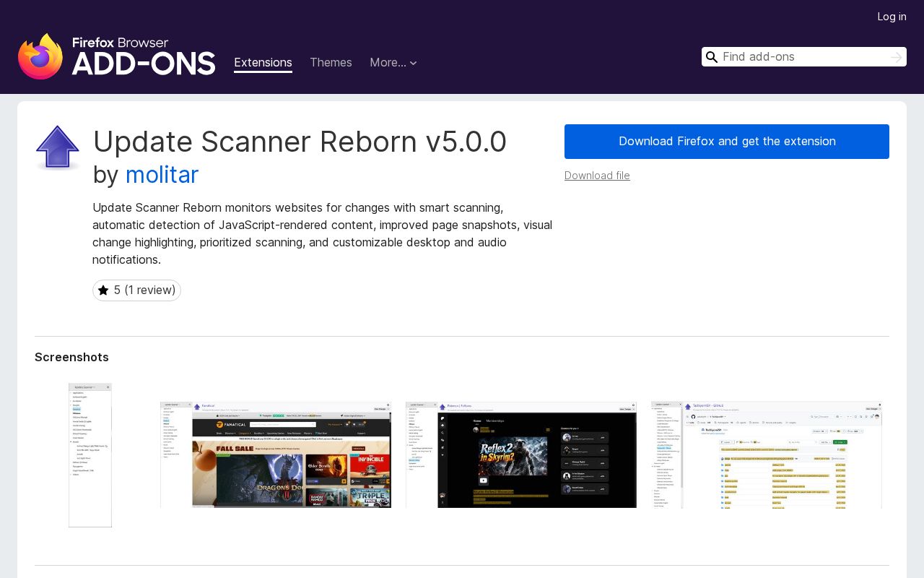Image resolution: width=924 pixels, height=578 pixels.
Task: Submit search with the arrow icon
Action: 896,57
